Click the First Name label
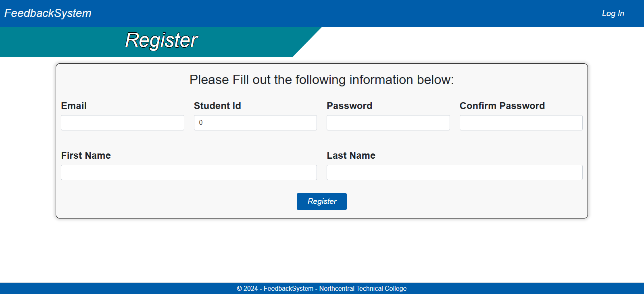The image size is (644, 294). (86, 155)
